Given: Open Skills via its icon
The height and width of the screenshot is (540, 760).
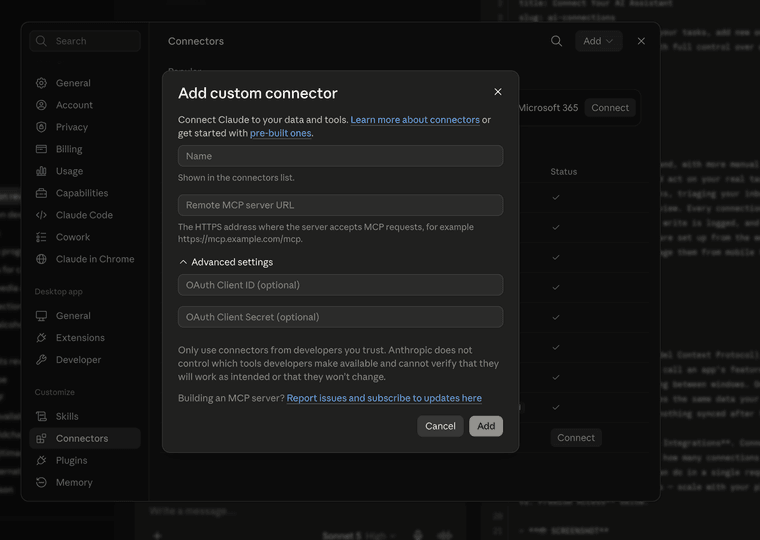Looking at the screenshot, I should (x=41, y=416).
